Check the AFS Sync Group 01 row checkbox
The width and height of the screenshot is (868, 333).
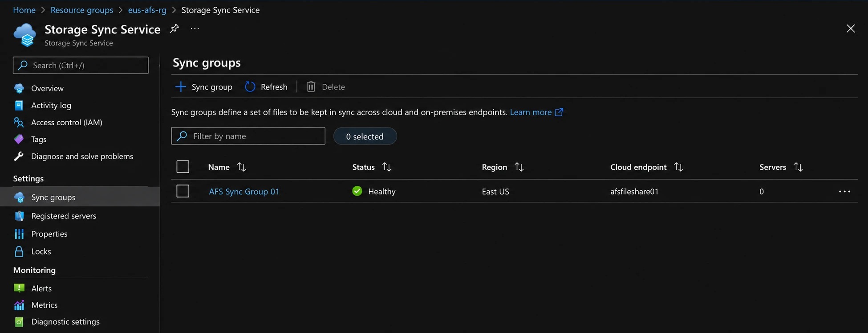pyautogui.click(x=183, y=191)
